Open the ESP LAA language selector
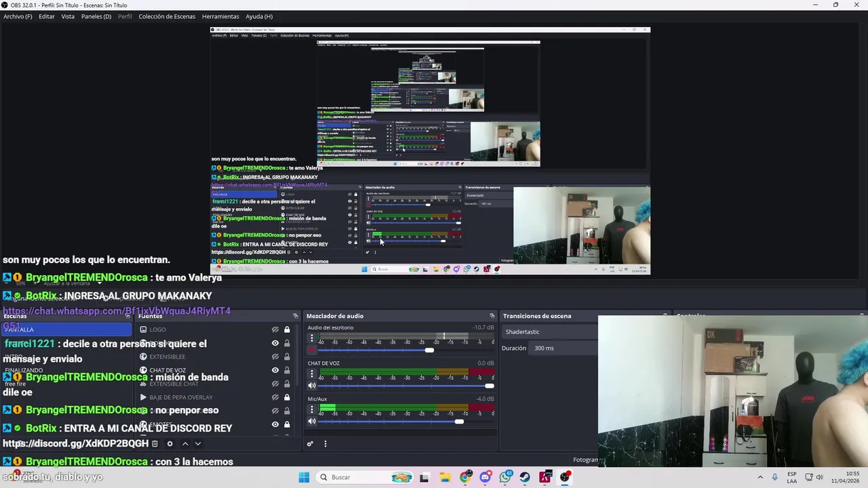This screenshot has width=868, height=488. coord(792,477)
